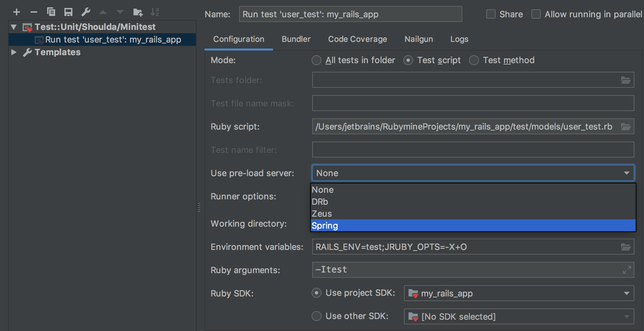The image size is (644, 331).
Task: Focus Environment variables input field
Action: (x=473, y=247)
